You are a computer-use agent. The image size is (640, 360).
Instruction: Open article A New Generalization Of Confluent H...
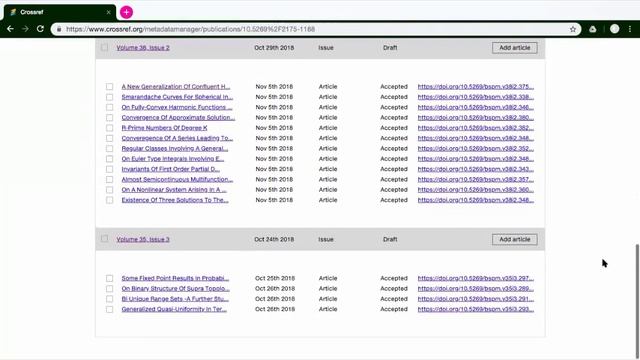(176, 87)
